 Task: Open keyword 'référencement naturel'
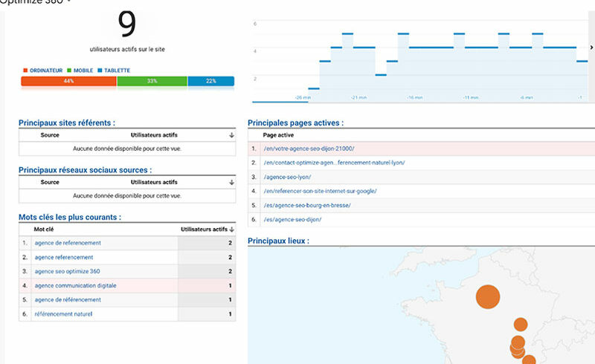[x=63, y=313]
